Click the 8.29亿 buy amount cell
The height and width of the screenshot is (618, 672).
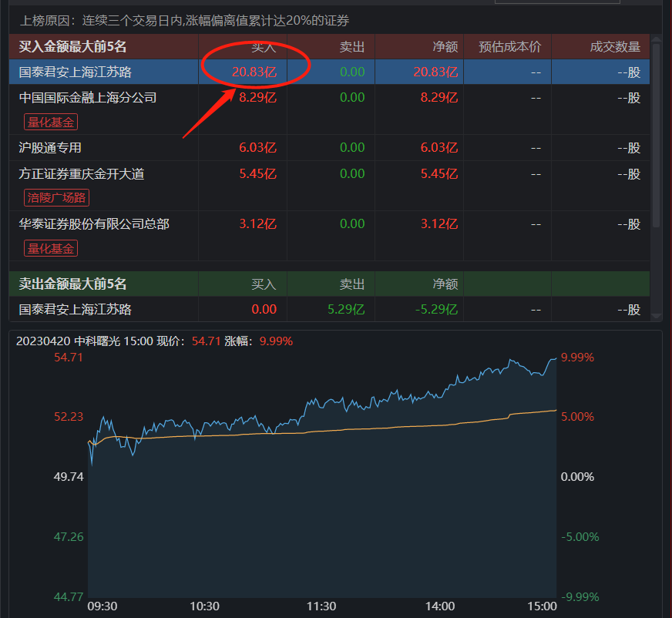(x=257, y=98)
